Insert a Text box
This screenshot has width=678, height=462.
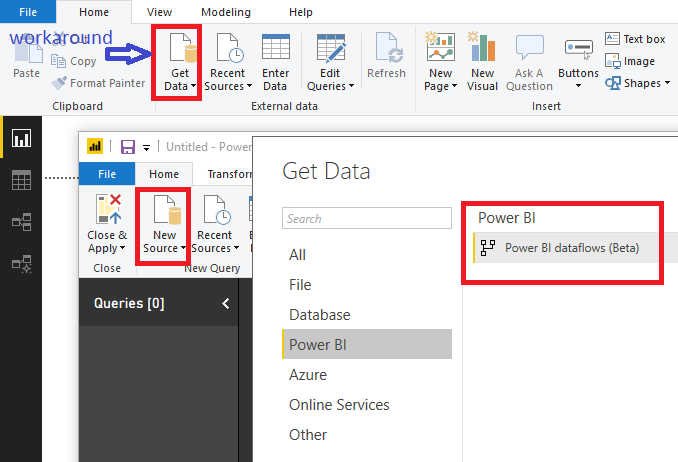[x=635, y=39]
